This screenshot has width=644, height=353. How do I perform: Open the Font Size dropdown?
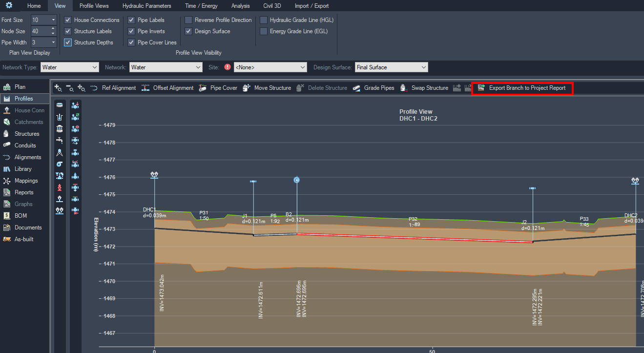(43, 20)
